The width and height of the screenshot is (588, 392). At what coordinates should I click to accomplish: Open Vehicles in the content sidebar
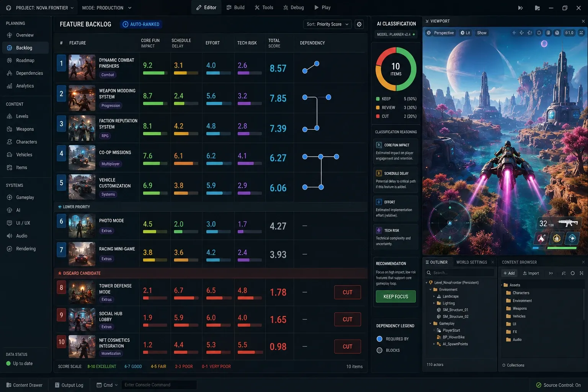[25, 155]
